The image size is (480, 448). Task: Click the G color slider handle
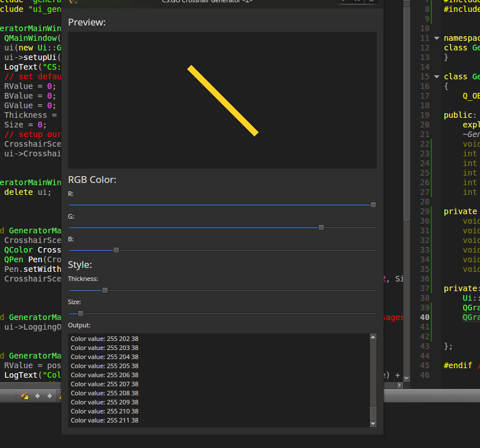[x=321, y=228]
